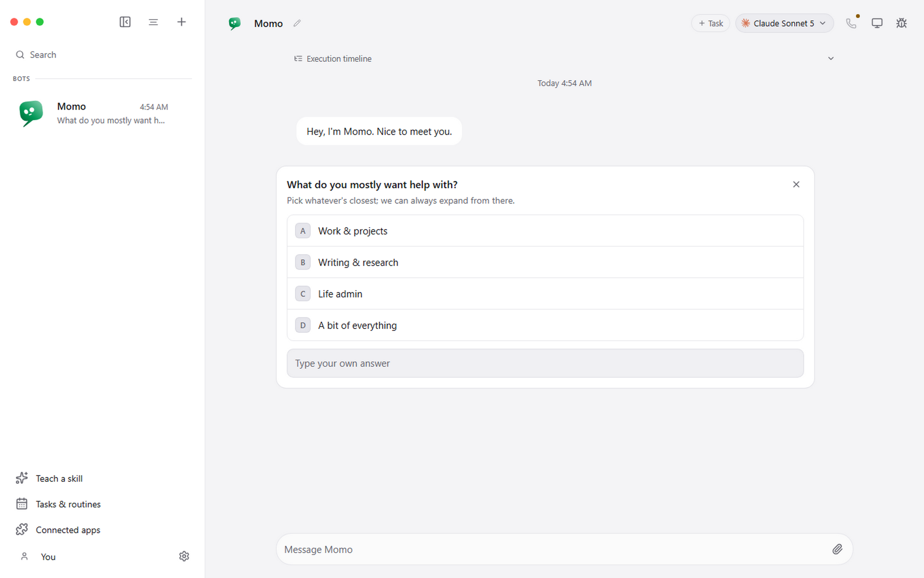The height and width of the screenshot is (578, 924).
Task: Open Tasks & routines
Action: coord(58,504)
